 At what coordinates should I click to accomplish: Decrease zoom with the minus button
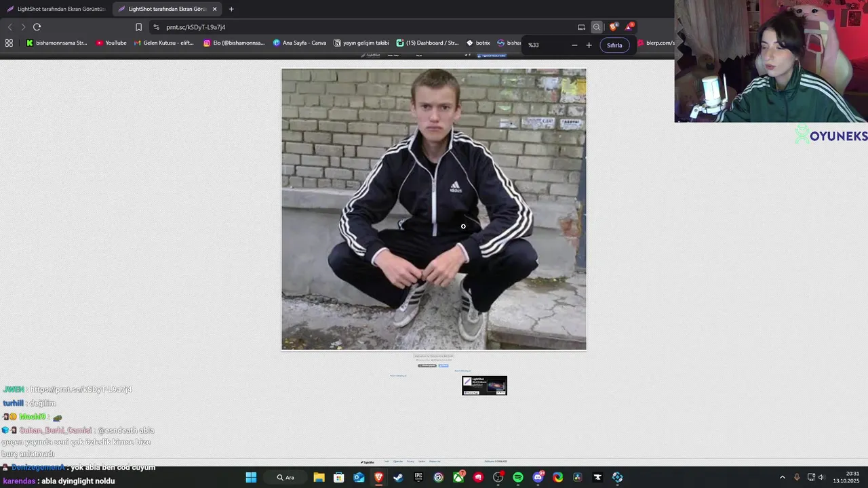[x=574, y=45]
